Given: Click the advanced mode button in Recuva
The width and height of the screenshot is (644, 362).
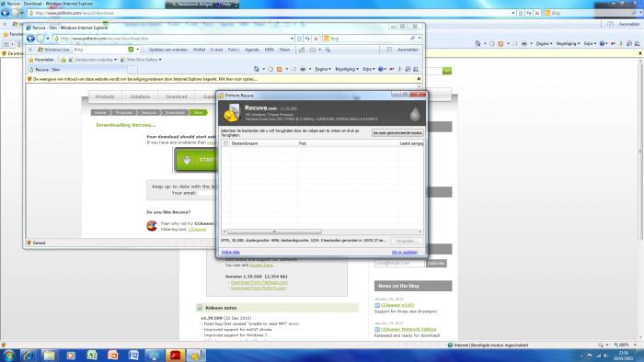Looking at the screenshot, I should tap(397, 133).
